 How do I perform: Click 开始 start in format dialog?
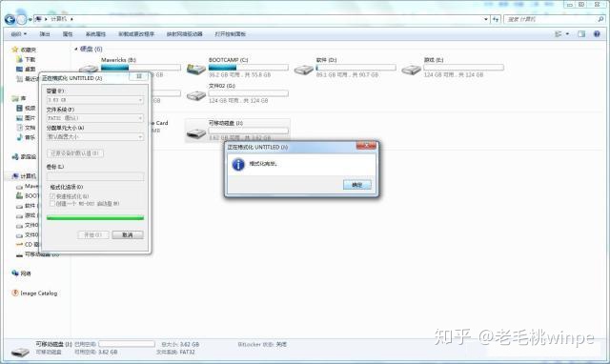[93, 235]
